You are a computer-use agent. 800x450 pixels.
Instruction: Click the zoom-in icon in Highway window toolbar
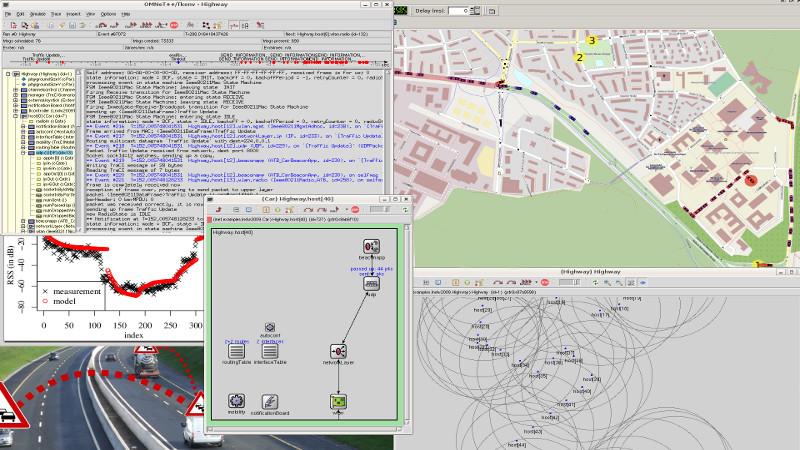[x=607, y=283]
